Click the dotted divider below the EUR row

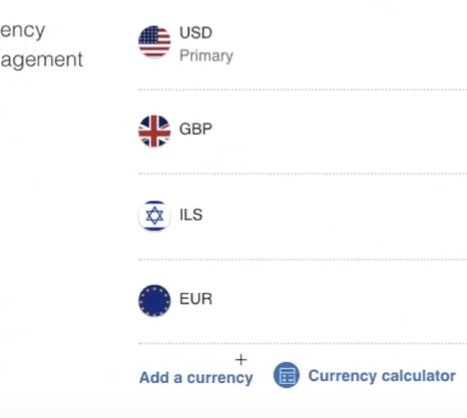[303, 343]
